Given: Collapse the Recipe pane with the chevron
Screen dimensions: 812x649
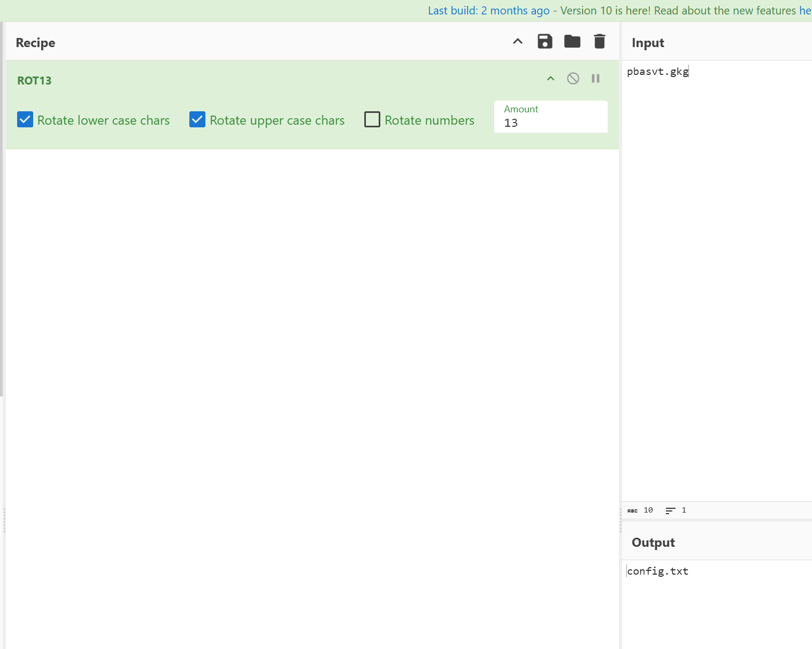Looking at the screenshot, I should tap(517, 41).
